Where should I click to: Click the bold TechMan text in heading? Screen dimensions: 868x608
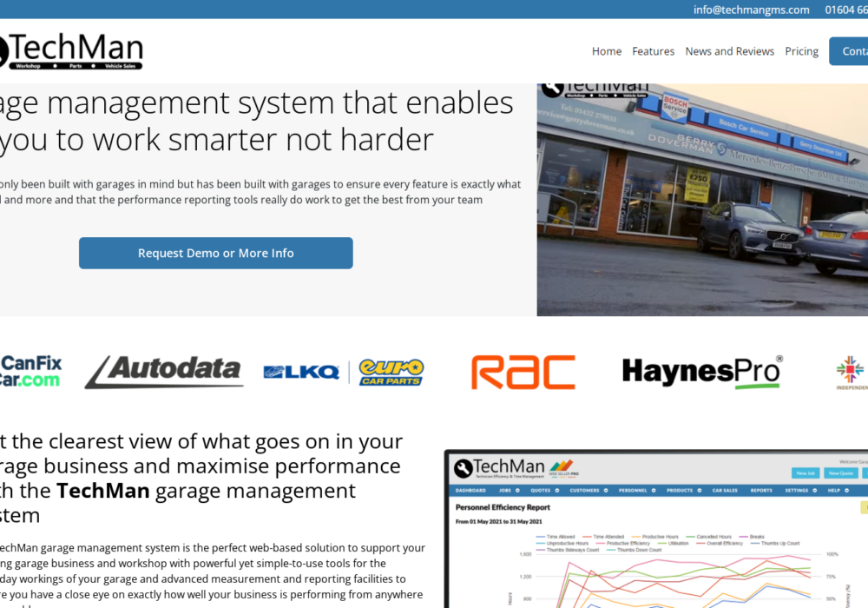103,491
